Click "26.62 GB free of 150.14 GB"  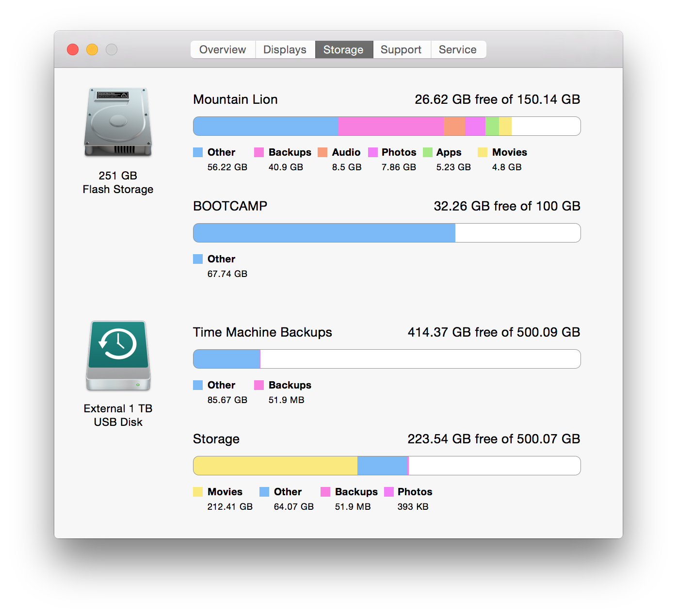pyautogui.click(x=498, y=99)
